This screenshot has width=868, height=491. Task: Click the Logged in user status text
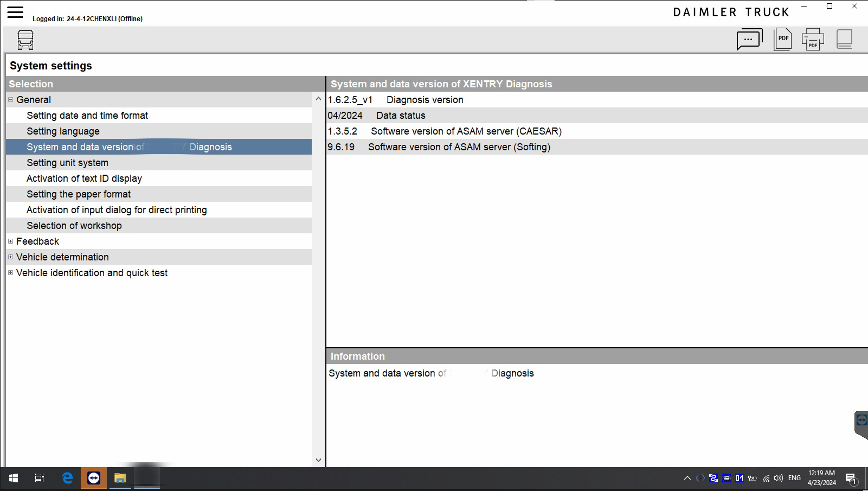[87, 19]
